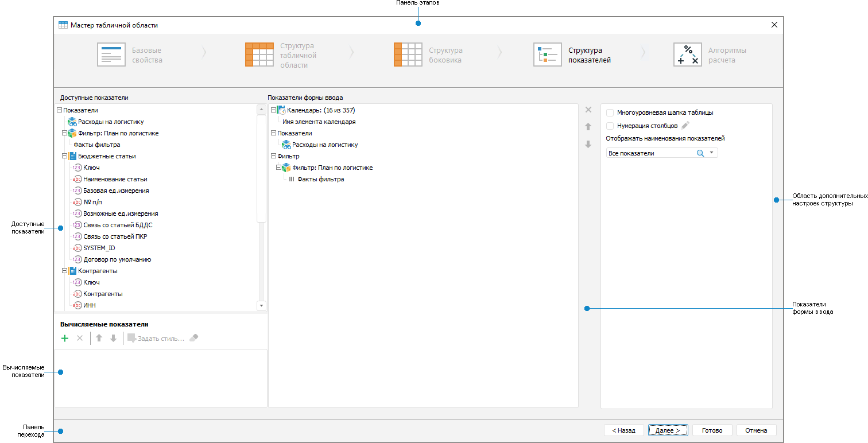
Task: Click the eraser clear style icon
Action: tap(193, 339)
